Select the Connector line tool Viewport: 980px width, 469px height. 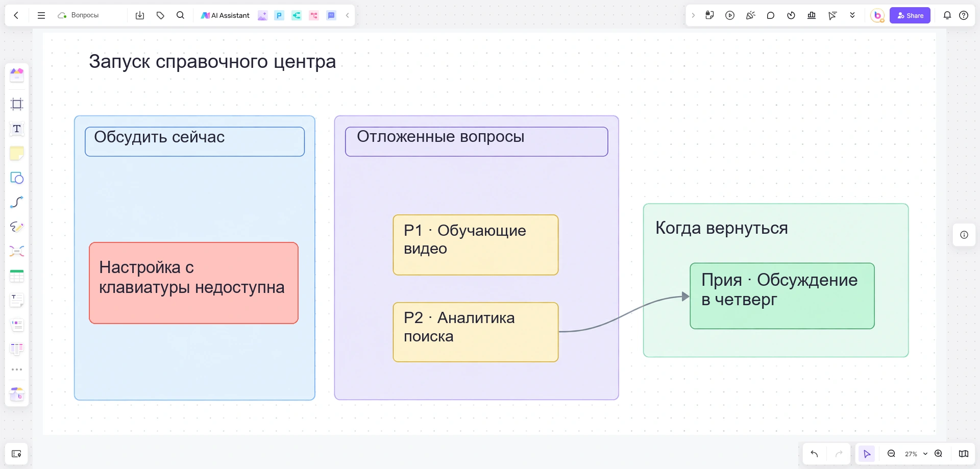point(17,202)
